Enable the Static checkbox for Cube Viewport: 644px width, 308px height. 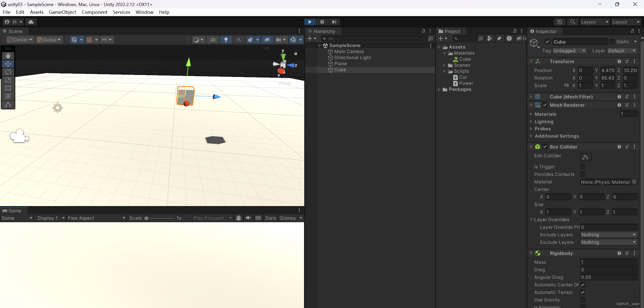pos(613,42)
